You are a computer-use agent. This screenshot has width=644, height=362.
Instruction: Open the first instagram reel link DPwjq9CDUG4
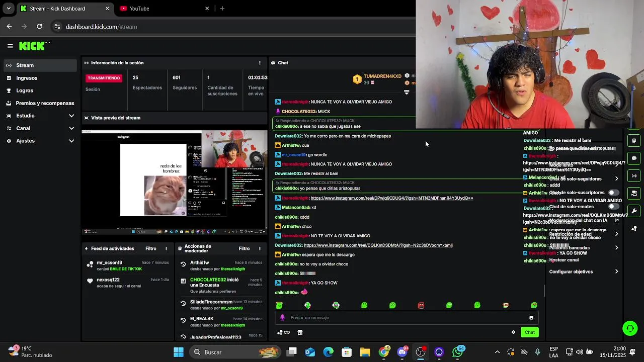[392, 198]
